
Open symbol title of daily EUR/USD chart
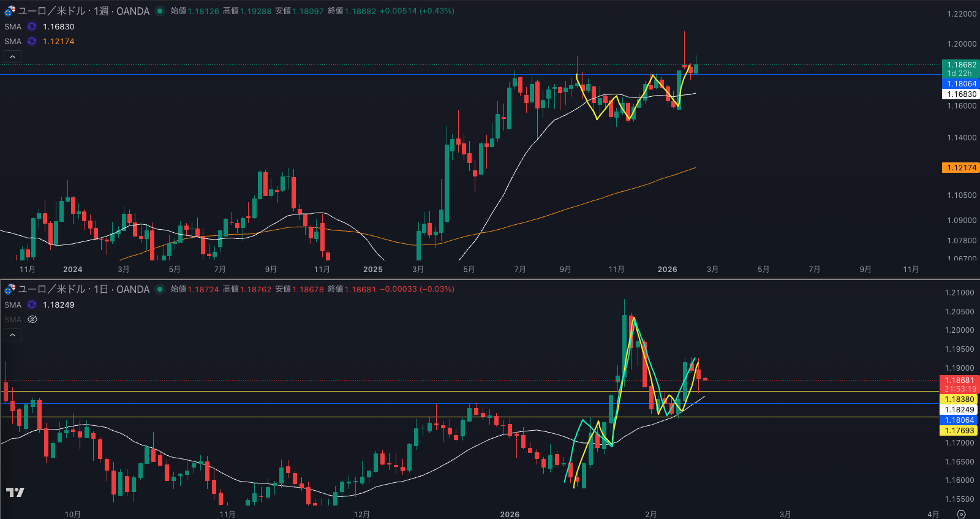pos(84,289)
